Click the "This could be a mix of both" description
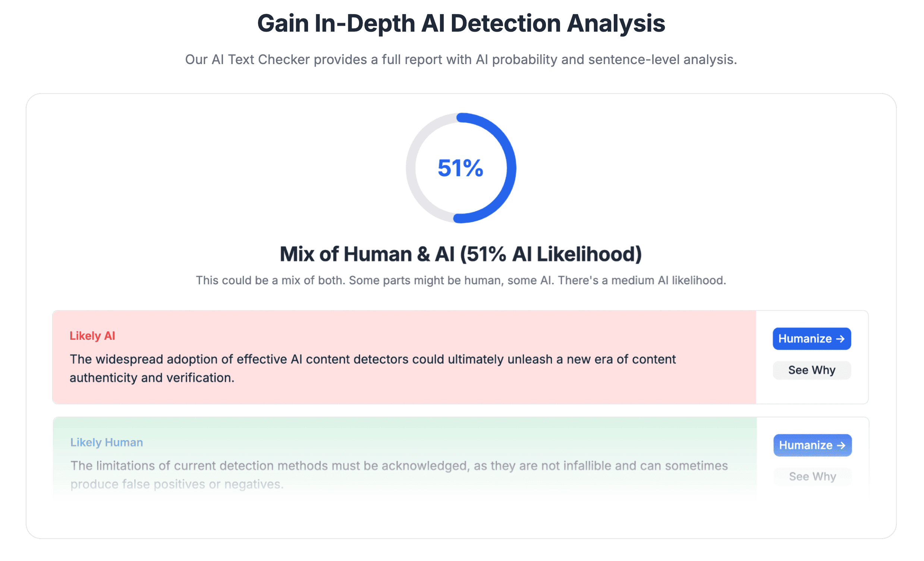 461,281
